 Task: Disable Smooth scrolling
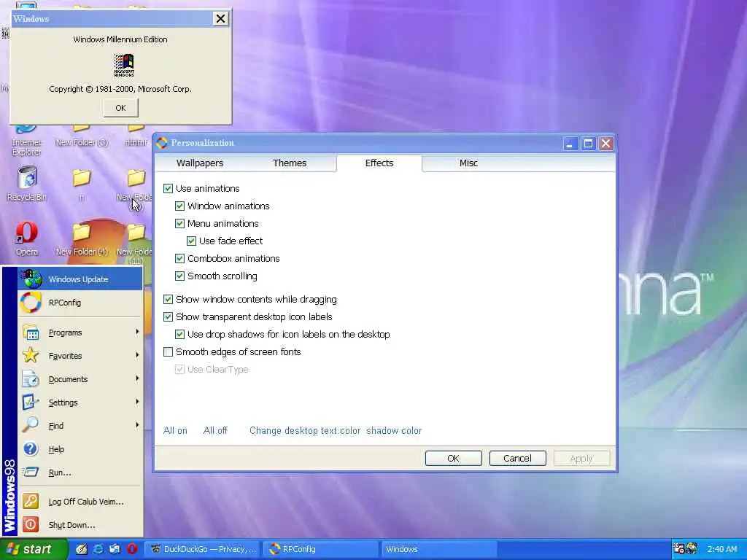(179, 276)
